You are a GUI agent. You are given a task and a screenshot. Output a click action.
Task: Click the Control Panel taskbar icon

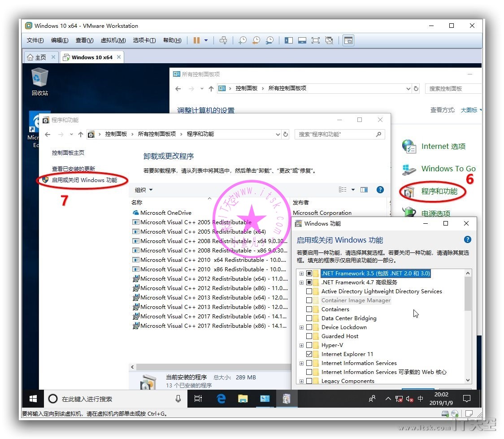coord(265,399)
